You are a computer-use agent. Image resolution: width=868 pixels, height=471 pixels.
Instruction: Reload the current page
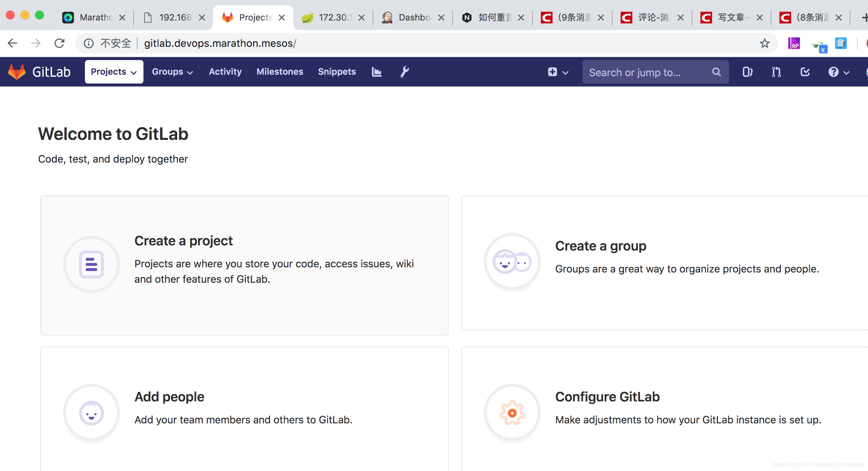[59, 43]
